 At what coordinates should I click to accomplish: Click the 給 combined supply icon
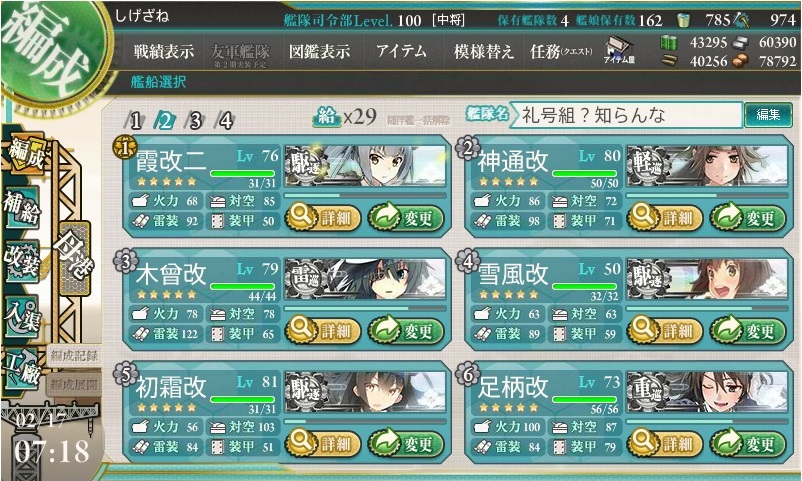point(327,117)
